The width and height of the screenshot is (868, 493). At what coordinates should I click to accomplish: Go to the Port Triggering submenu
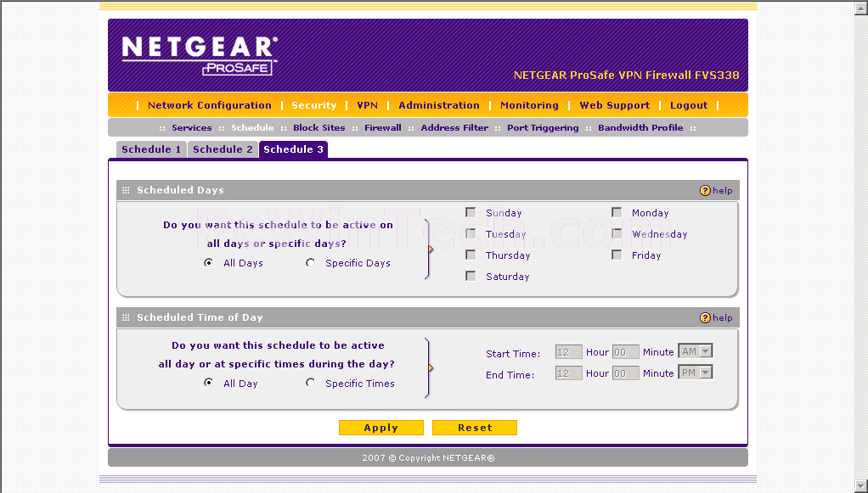pos(543,128)
